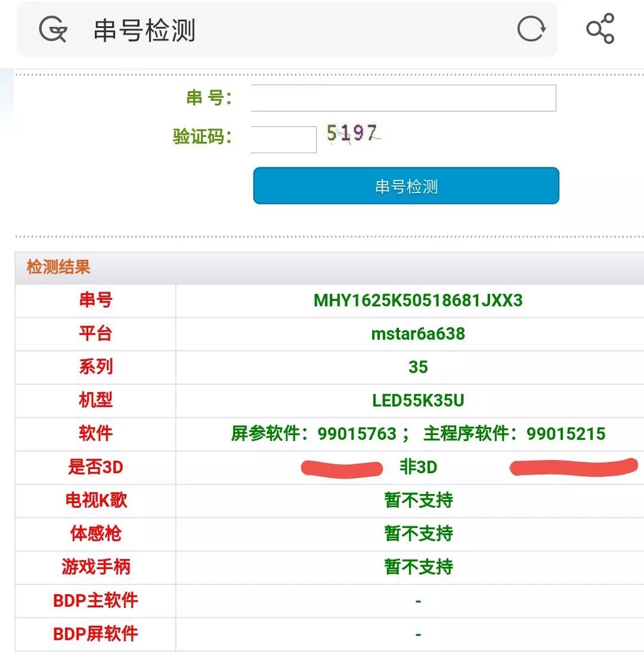Click the 体感枪 row label
Viewport: 644px width, 655px height.
click(96, 533)
